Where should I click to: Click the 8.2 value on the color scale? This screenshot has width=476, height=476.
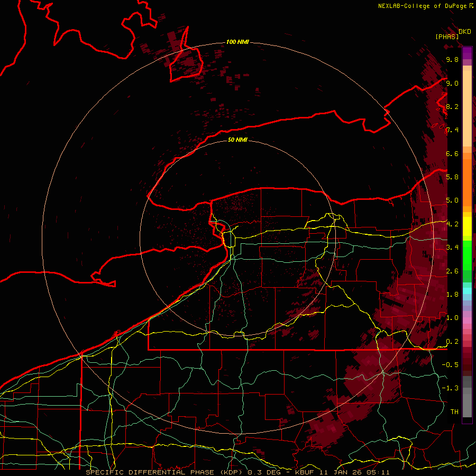[x=452, y=106]
